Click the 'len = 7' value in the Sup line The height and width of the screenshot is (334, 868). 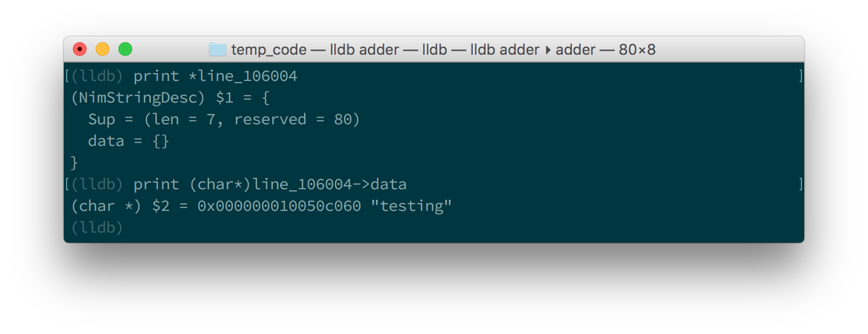point(188,120)
